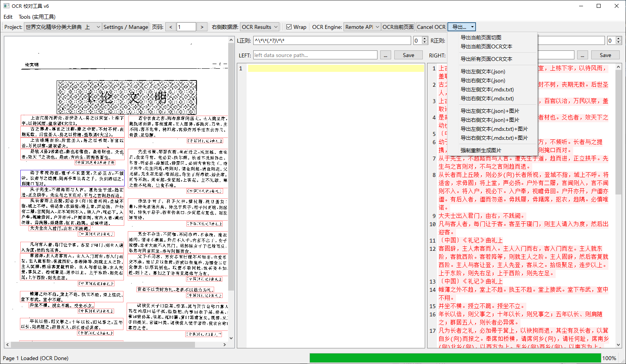Select 导出左侧文本(.mdx.txt) menu item

pyautogui.click(x=492, y=89)
